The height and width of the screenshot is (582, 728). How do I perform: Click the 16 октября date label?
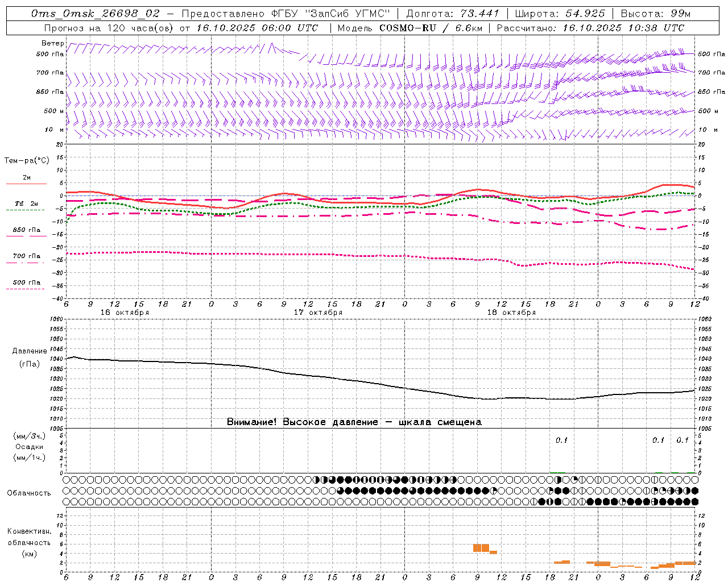point(125,313)
